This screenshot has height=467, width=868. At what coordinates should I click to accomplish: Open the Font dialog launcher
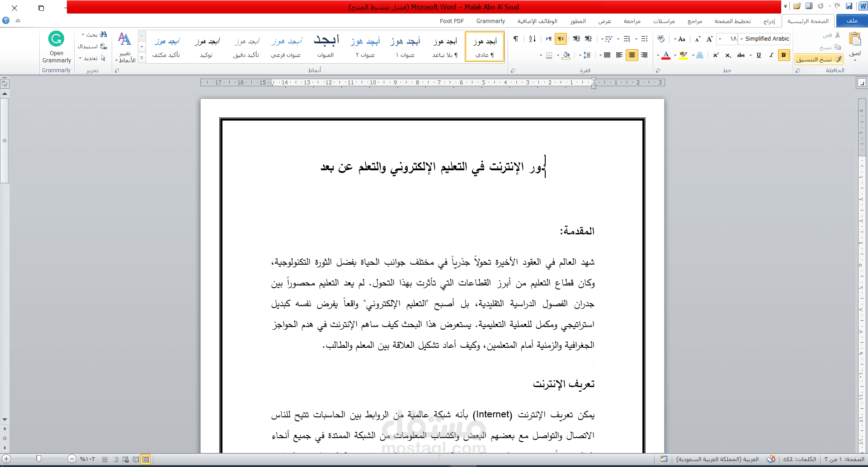click(658, 71)
